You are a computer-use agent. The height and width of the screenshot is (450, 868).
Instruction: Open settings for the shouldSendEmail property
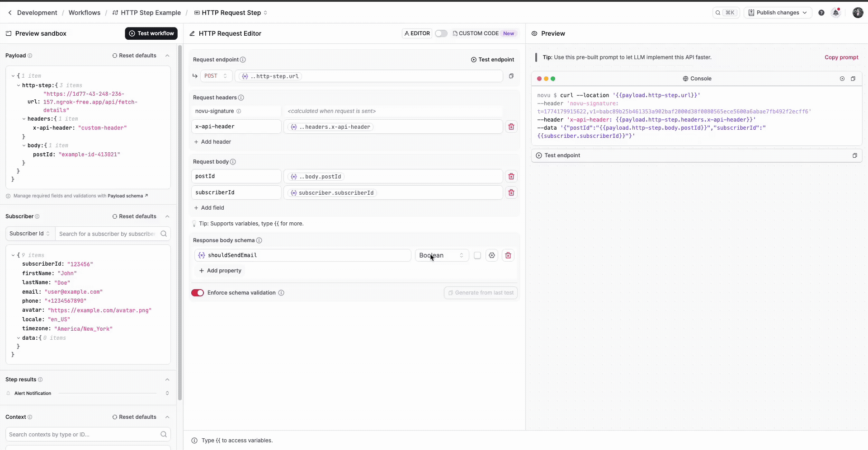pos(492,255)
